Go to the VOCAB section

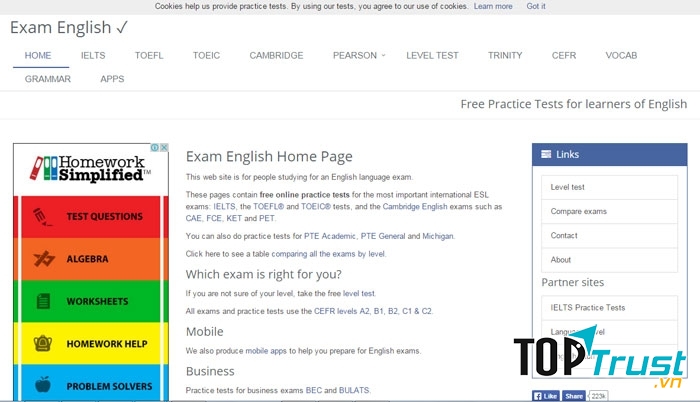tap(621, 55)
